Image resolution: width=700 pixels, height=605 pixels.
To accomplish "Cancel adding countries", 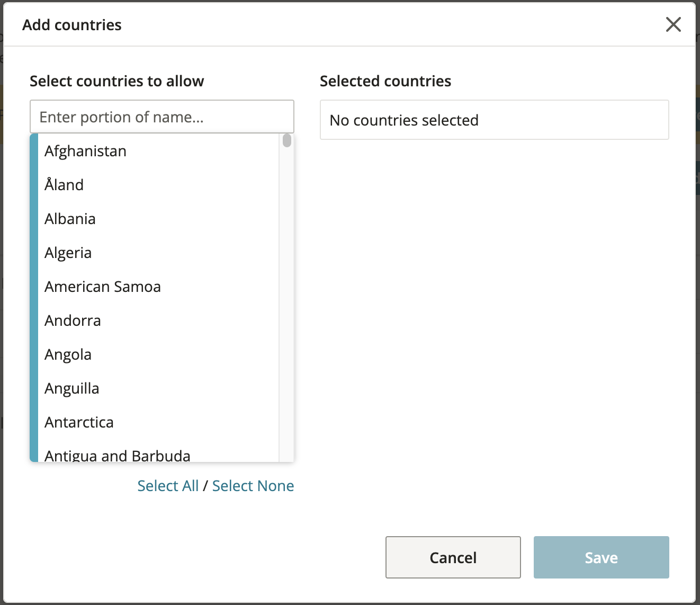I will 453,557.
